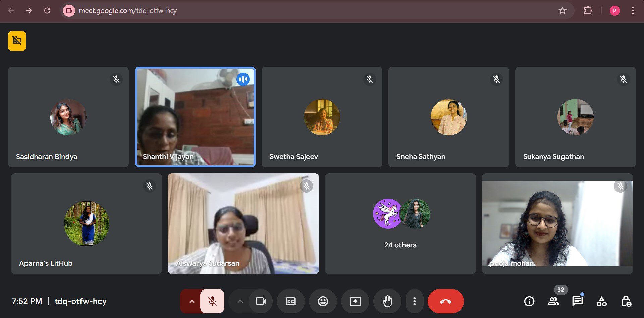Open Chrome's three-dot browser menu
Image resolution: width=644 pixels, height=318 pixels.
(x=633, y=11)
